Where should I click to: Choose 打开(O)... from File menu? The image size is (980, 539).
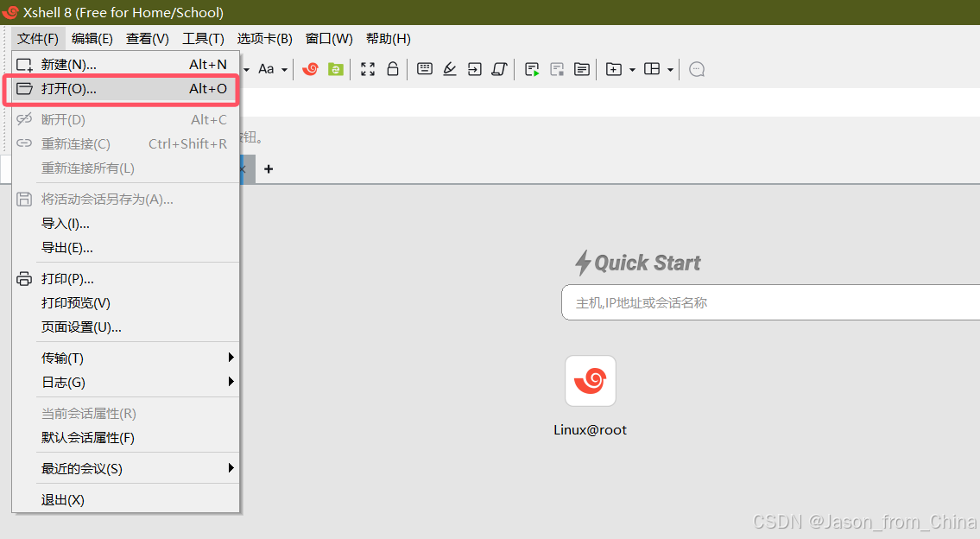(x=125, y=89)
